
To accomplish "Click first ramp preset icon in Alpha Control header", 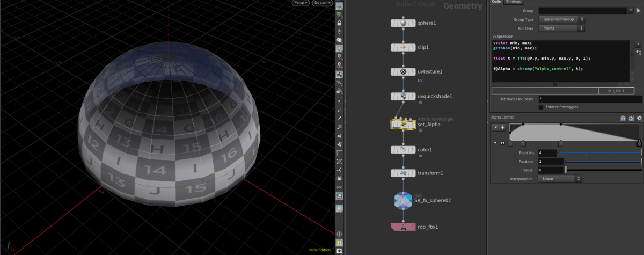I will tap(623, 118).
